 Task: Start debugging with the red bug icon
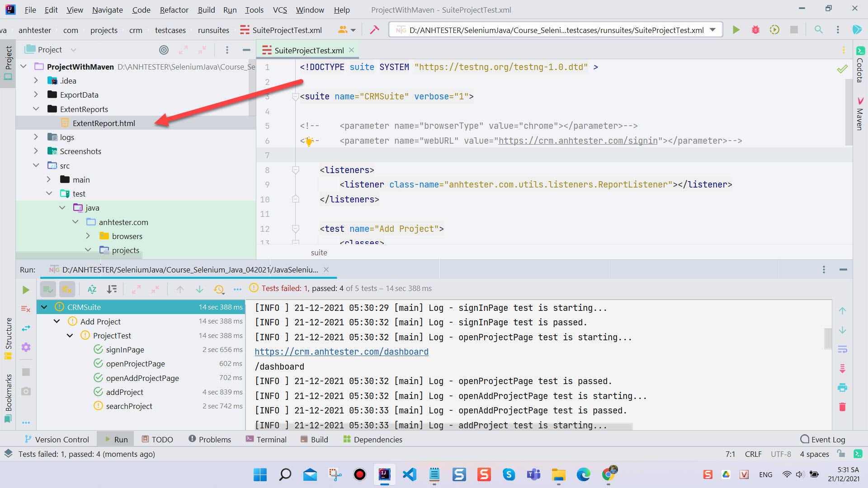[755, 30]
